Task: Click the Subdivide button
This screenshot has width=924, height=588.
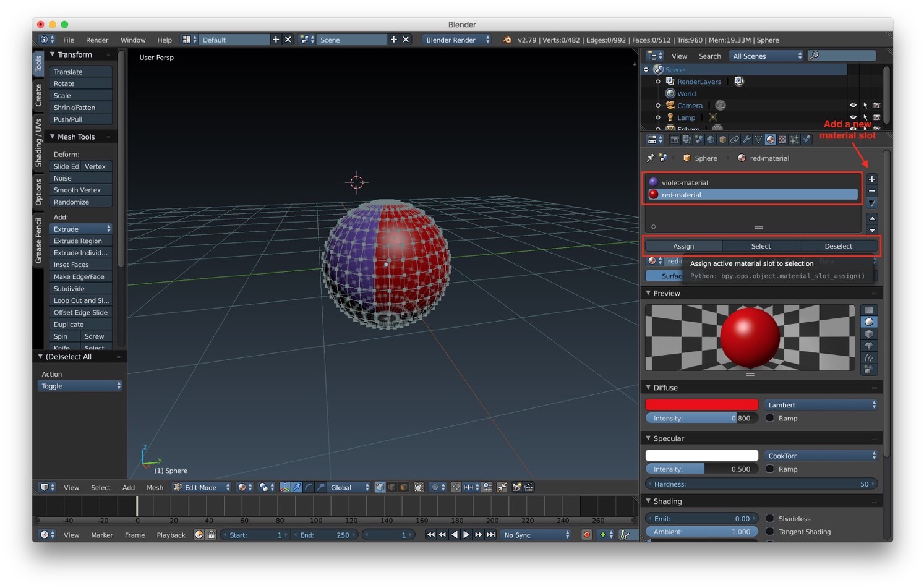Action: click(81, 289)
